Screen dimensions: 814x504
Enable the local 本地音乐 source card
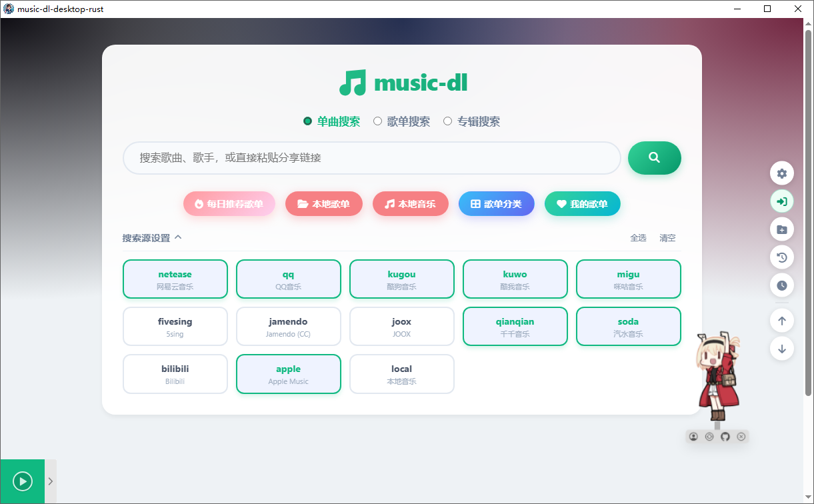coord(402,374)
